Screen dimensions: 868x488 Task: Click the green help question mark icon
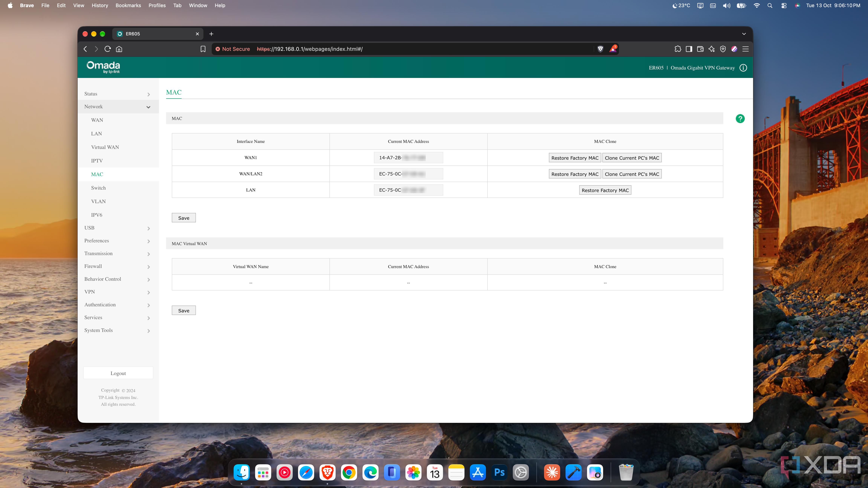pyautogui.click(x=740, y=119)
